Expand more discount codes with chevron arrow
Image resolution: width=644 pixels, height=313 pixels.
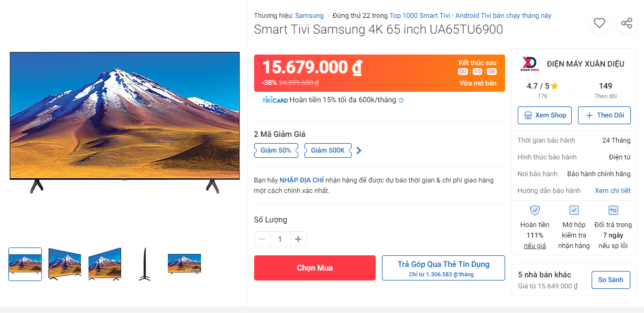pos(359,150)
